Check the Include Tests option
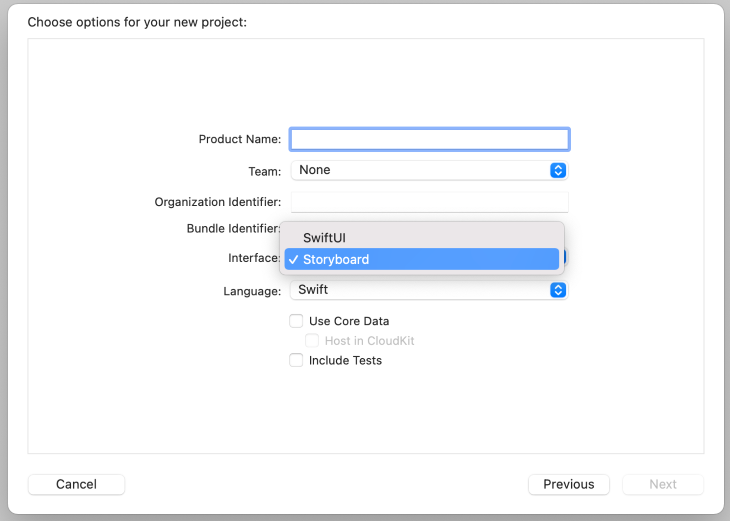730x521 pixels. pos(296,360)
